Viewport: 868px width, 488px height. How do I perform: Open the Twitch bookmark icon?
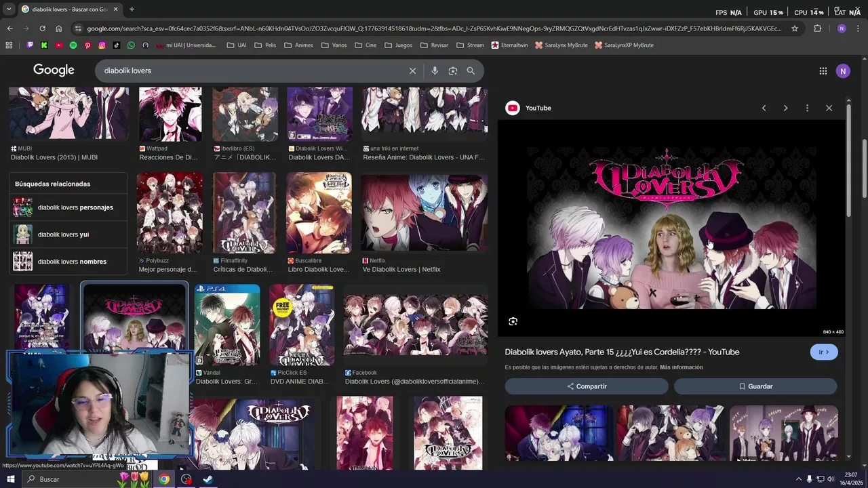[30, 45]
